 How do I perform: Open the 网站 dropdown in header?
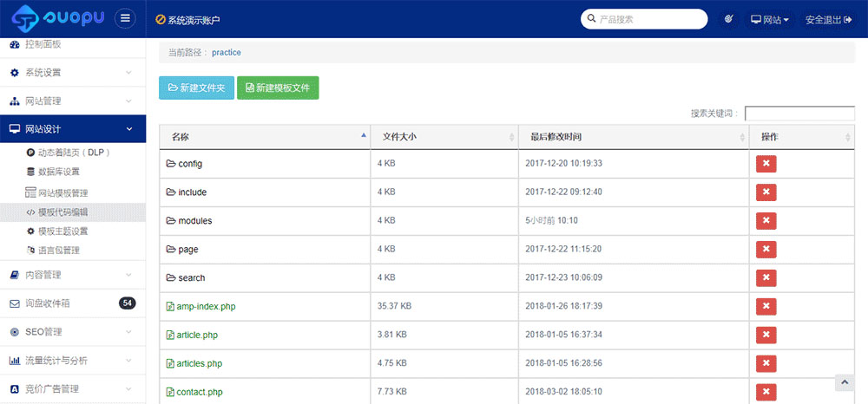[x=770, y=19]
